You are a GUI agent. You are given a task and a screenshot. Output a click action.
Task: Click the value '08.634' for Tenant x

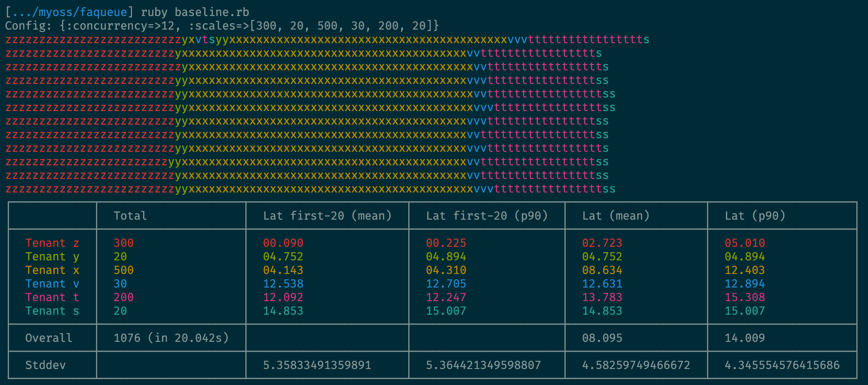coord(602,270)
